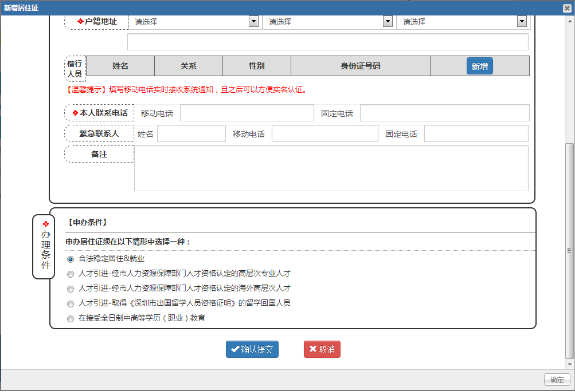This screenshot has height=392, width=575.
Task: Click 紧急联系人 固定电话 input
Action: (x=476, y=133)
